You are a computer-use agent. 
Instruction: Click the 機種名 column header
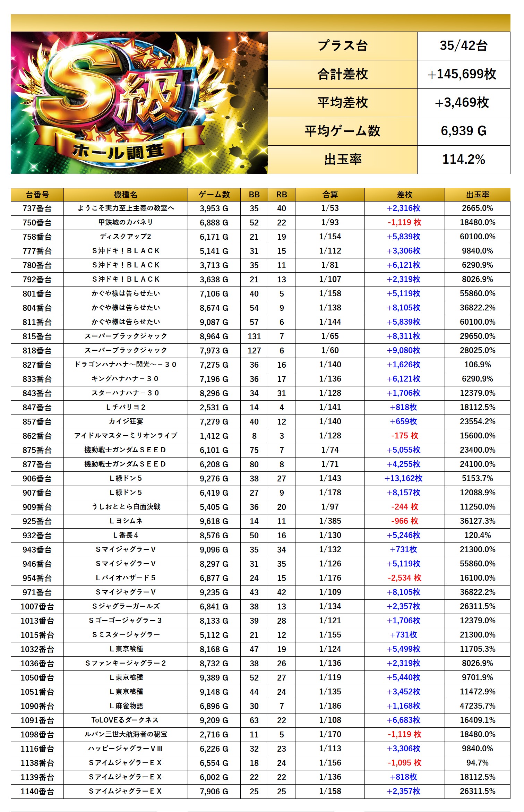(126, 195)
